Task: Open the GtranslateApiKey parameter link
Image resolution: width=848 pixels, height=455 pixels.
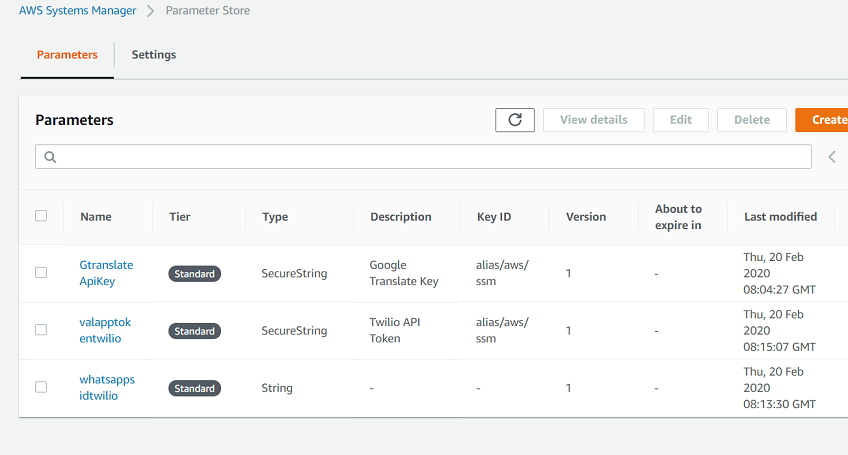Action: [106, 273]
